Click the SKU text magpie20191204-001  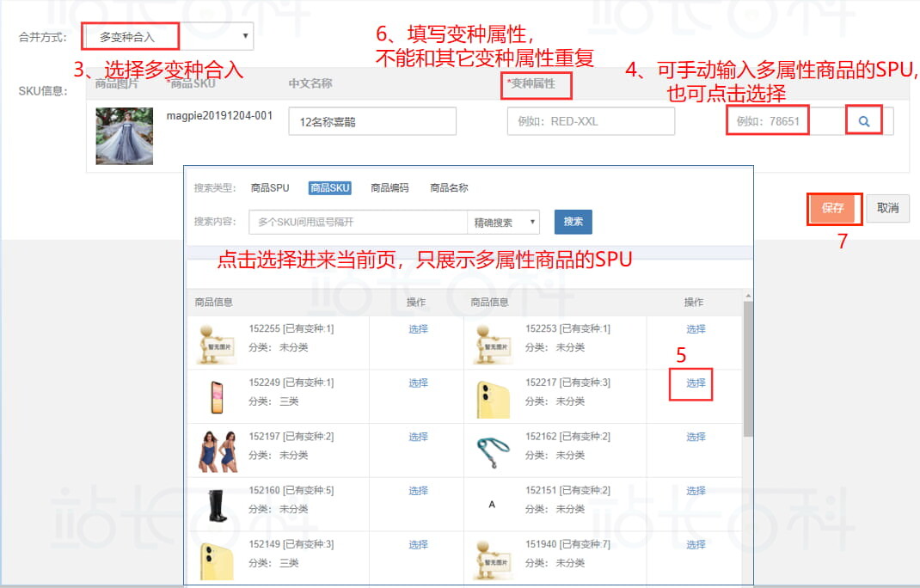(219, 115)
